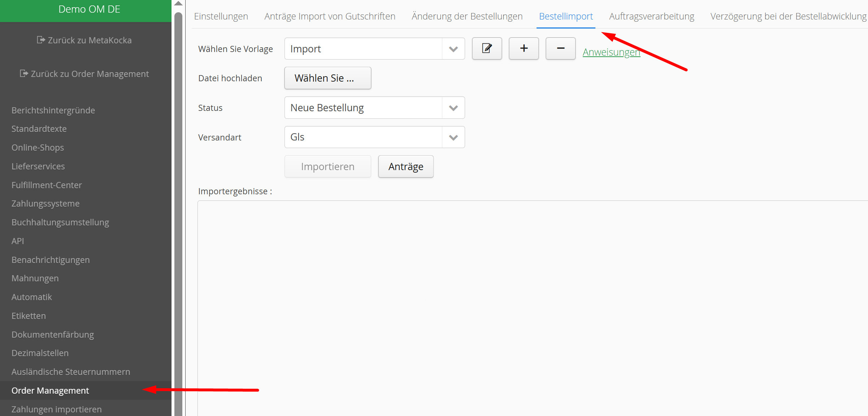Click the Importieren button

tap(327, 166)
